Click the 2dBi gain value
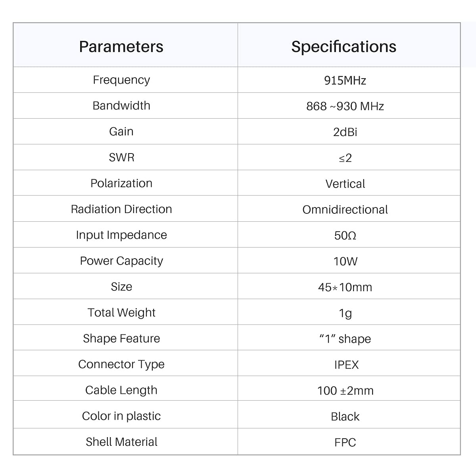The height and width of the screenshot is (476, 476). (345, 132)
